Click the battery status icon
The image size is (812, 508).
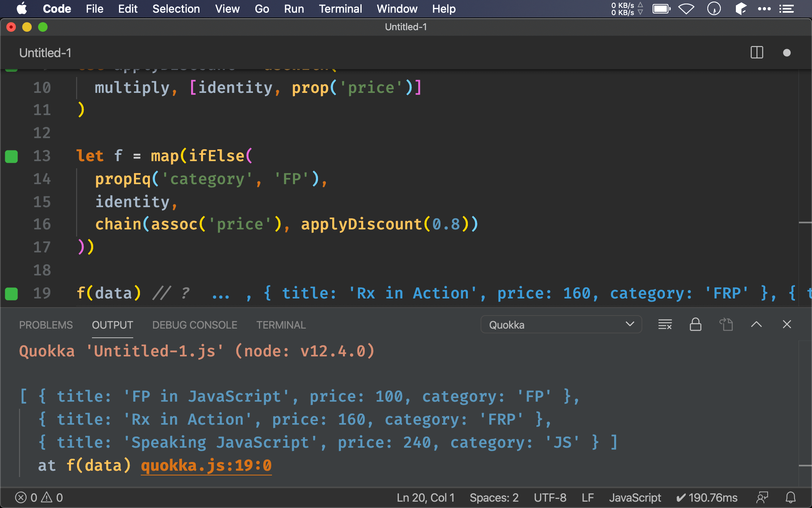tap(661, 9)
